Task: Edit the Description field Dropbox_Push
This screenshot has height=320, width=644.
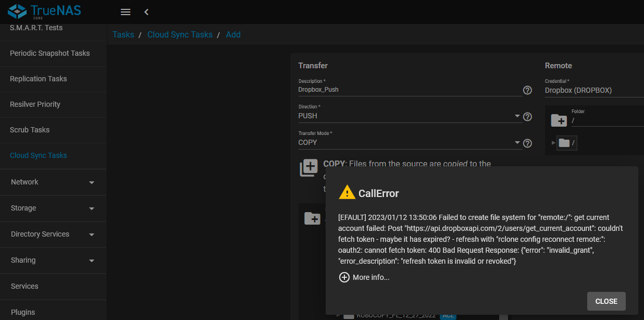Action: [410, 90]
